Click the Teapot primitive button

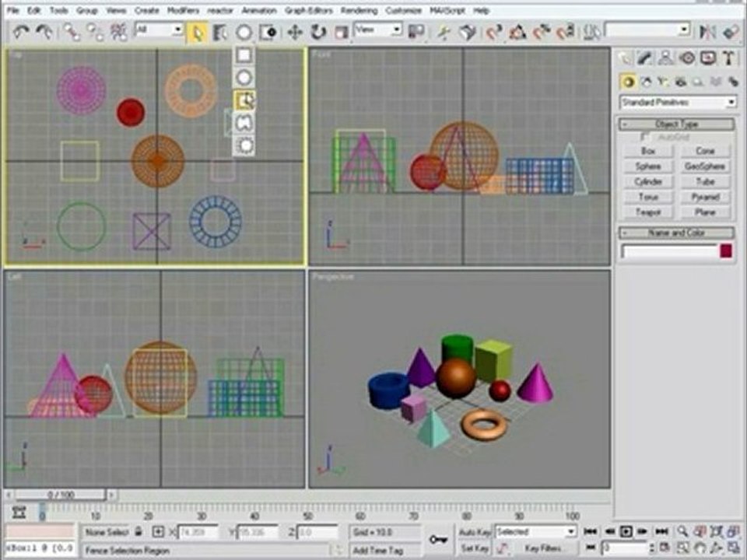648,212
